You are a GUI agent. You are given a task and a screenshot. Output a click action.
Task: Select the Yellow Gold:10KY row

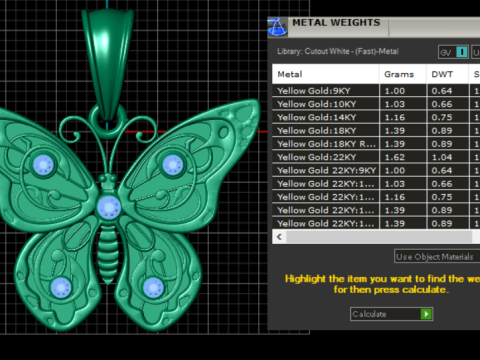[376, 104]
